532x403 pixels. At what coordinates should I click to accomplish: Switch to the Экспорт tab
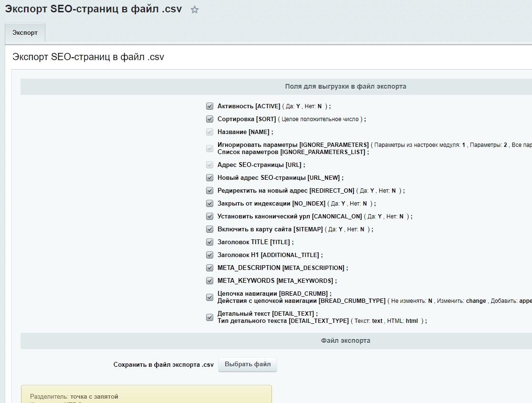click(x=24, y=32)
